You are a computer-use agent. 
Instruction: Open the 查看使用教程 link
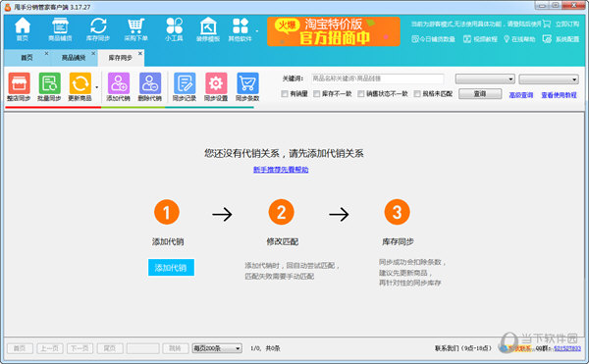(559, 95)
